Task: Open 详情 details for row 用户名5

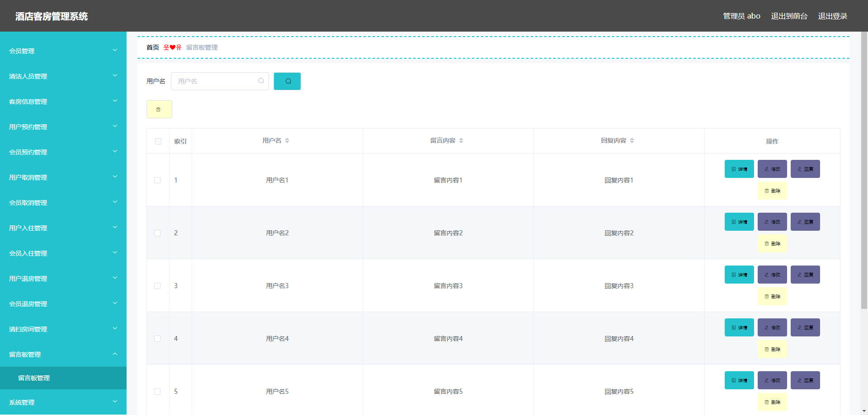Action: (x=739, y=380)
